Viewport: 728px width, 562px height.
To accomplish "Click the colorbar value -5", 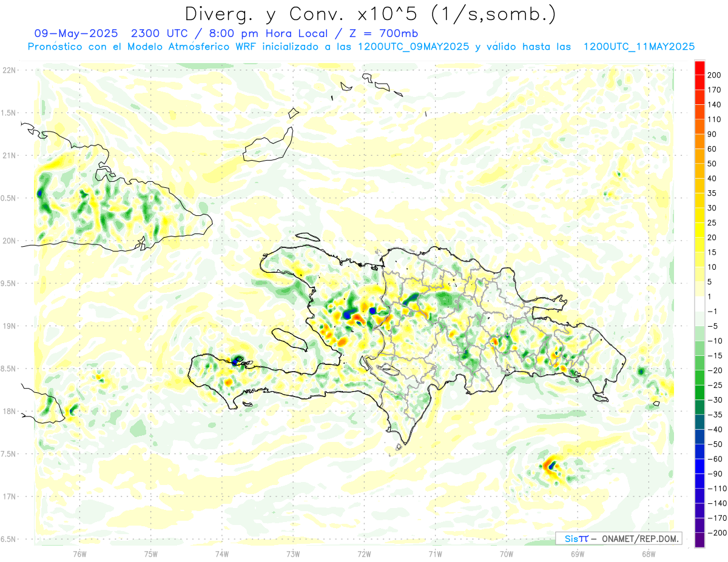I will [x=713, y=326].
